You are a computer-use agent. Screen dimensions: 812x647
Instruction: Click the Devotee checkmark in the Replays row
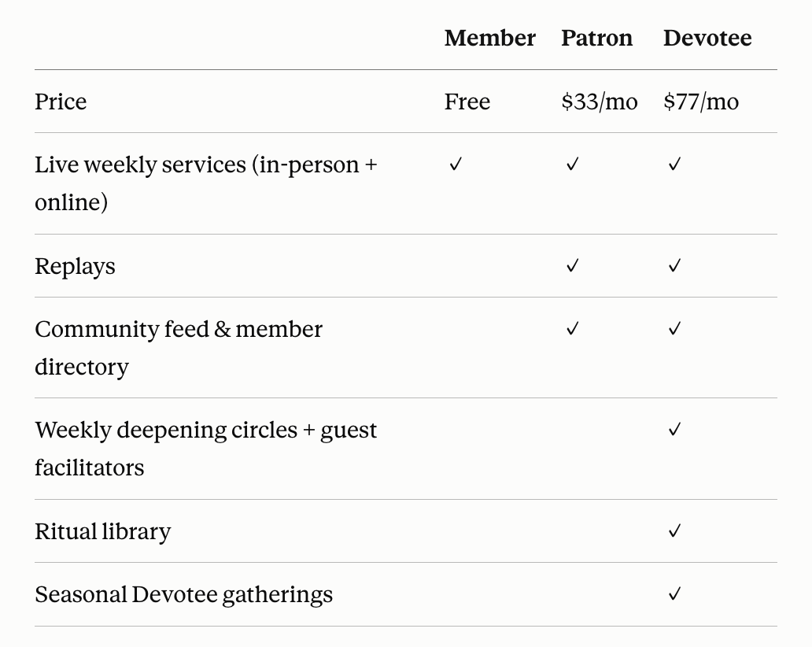click(674, 266)
